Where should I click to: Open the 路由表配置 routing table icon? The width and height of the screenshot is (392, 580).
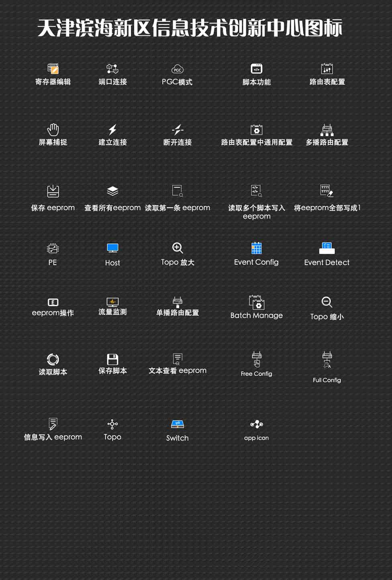pos(327,69)
